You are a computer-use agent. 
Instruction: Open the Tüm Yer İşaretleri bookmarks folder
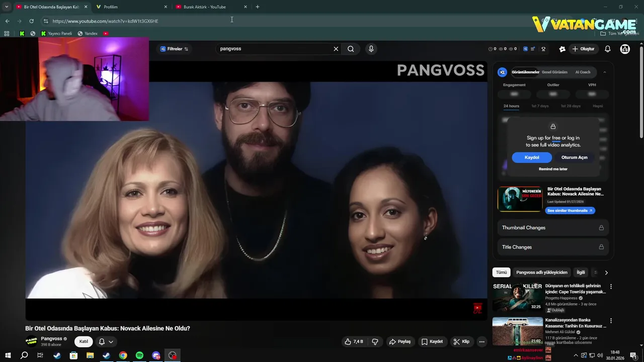point(620,34)
